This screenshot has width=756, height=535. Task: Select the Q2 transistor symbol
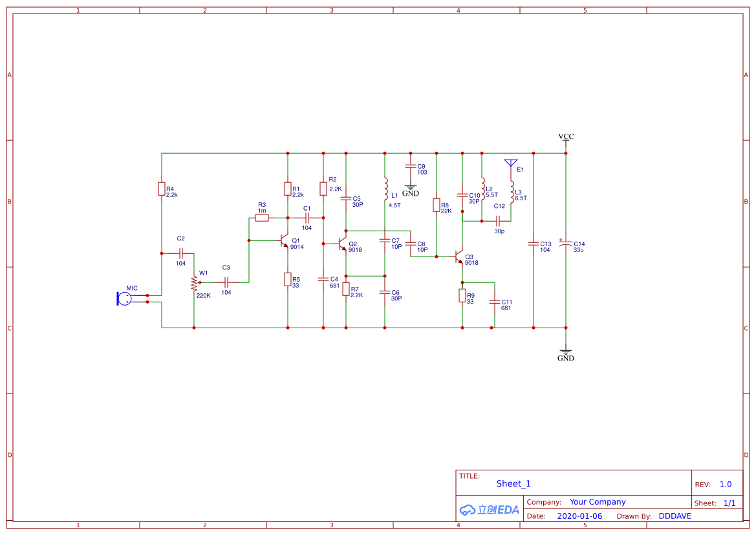tap(341, 244)
